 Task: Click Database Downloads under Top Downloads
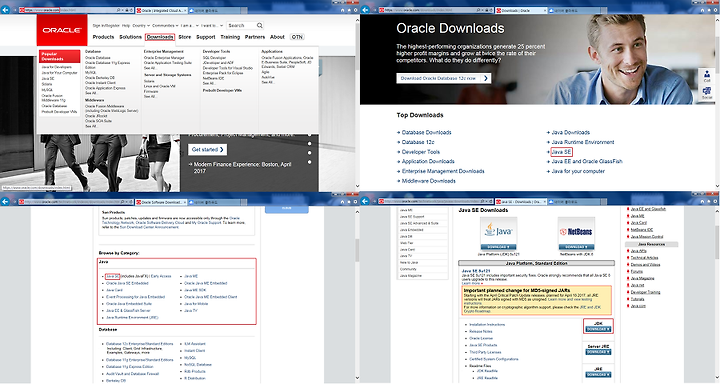[x=427, y=132]
